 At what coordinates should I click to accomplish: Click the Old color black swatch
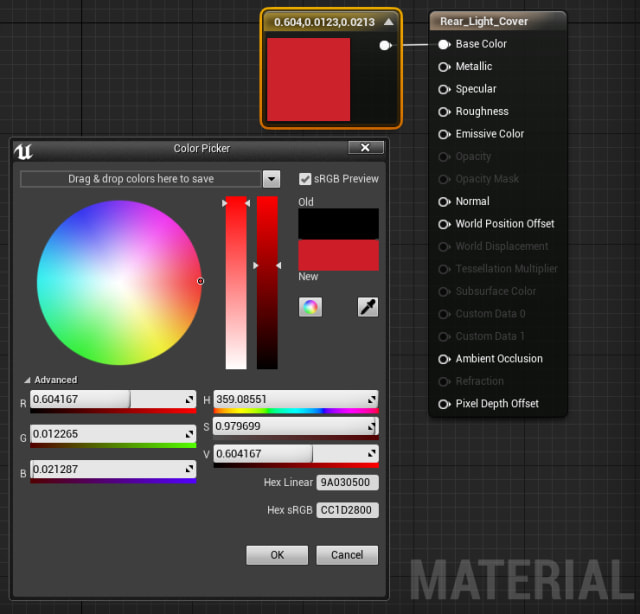click(338, 224)
